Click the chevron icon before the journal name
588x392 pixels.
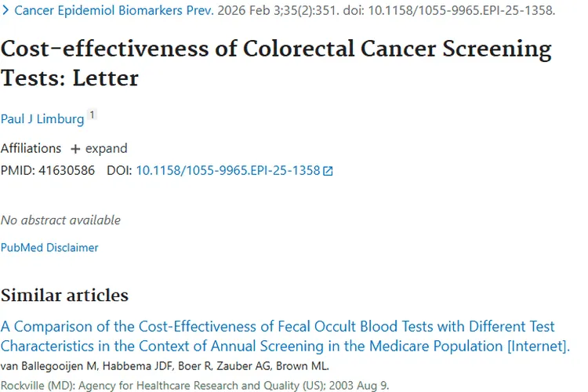coord(5,11)
